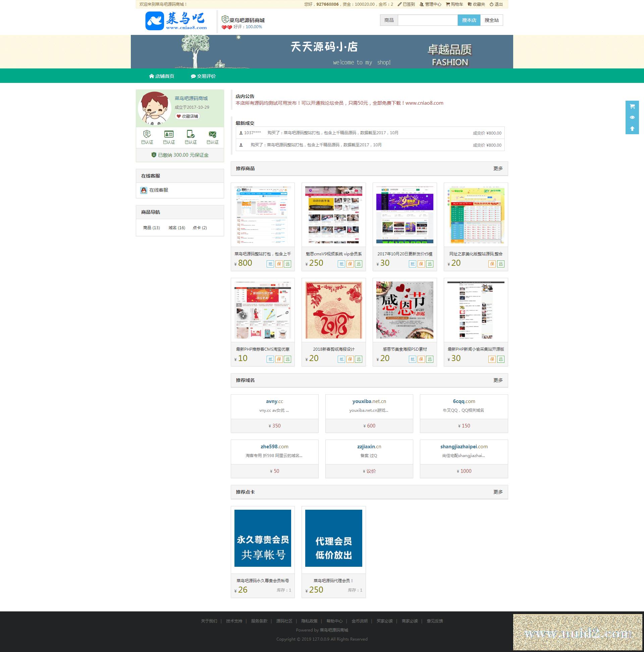
Task: Open avny.cc domain listing
Action: [x=274, y=401]
